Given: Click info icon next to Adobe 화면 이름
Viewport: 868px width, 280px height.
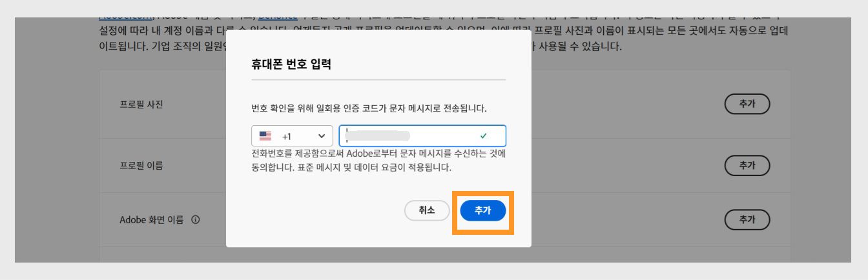Looking at the screenshot, I should 195,220.
